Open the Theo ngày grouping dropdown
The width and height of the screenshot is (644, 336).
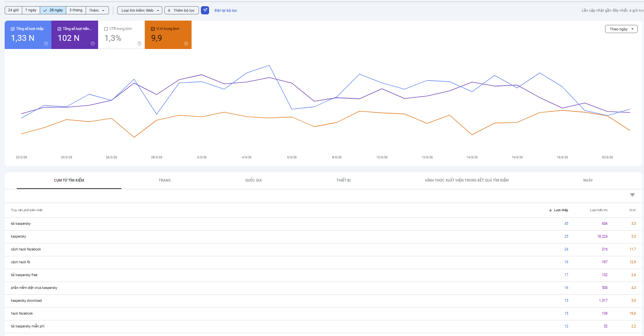click(x=621, y=29)
